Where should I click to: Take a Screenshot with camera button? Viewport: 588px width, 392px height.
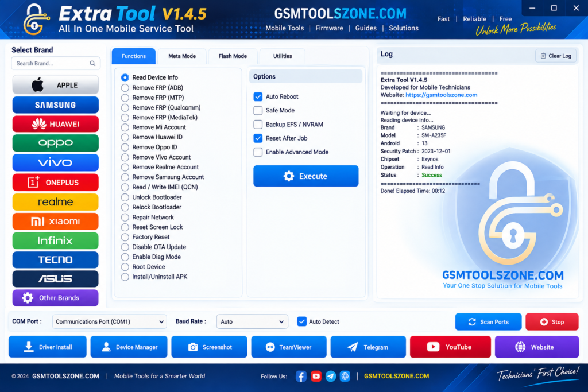(x=209, y=347)
